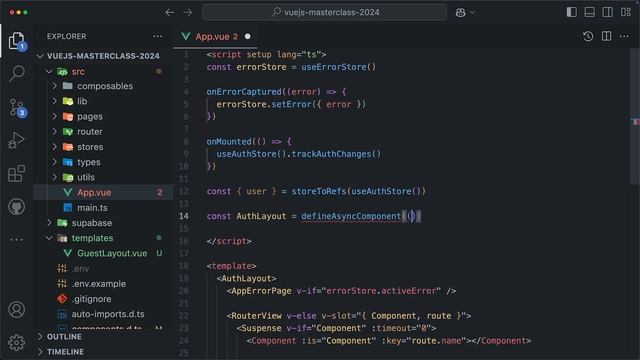Click useErrorStore() on line 2
This screenshot has width=640, height=360.
(x=338, y=67)
